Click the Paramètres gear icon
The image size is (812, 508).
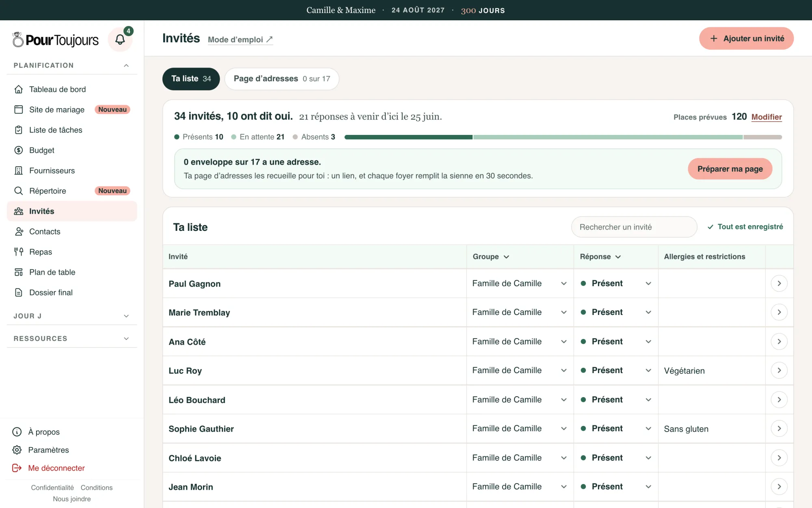pyautogui.click(x=17, y=450)
